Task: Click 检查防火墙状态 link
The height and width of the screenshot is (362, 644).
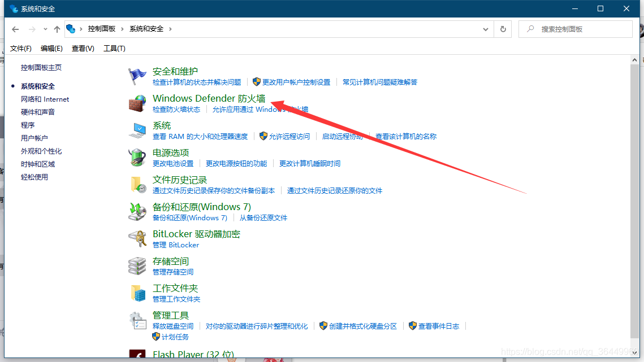Action: coord(176,109)
